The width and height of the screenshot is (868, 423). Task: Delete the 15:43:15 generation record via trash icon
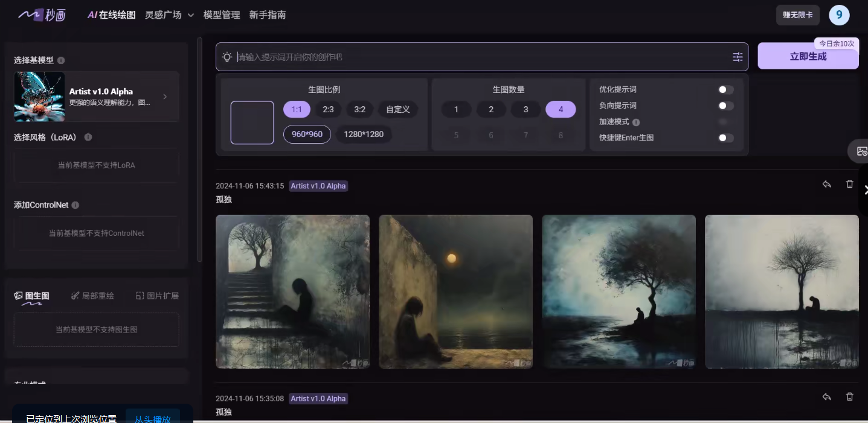pyautogui.click(x=849, y=183)
